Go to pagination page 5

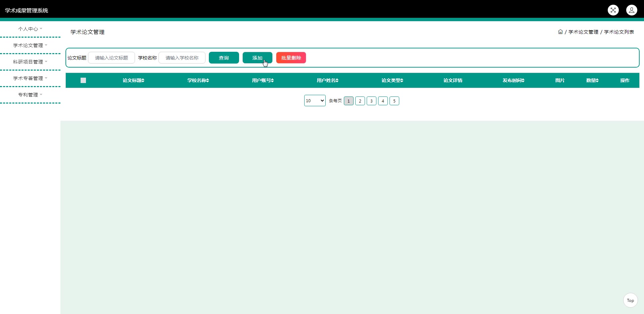coord(394,101)
